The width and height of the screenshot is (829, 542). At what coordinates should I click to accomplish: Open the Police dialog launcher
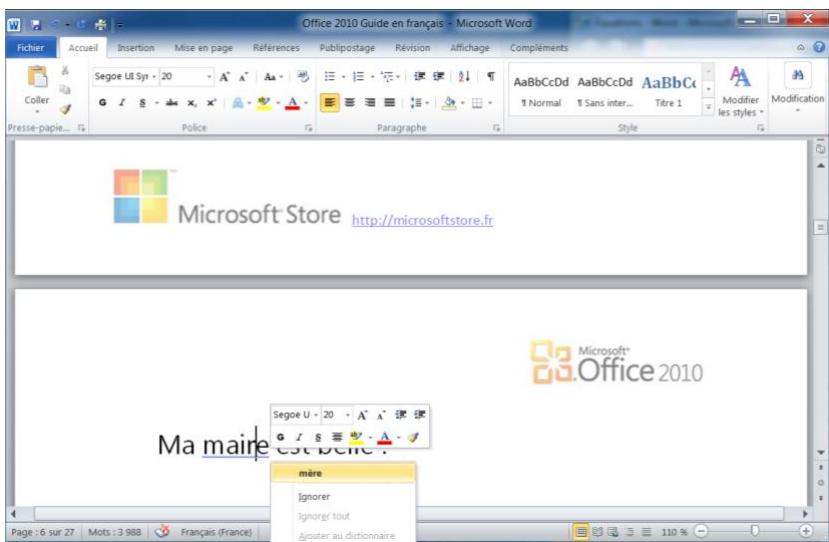point(309,128)
